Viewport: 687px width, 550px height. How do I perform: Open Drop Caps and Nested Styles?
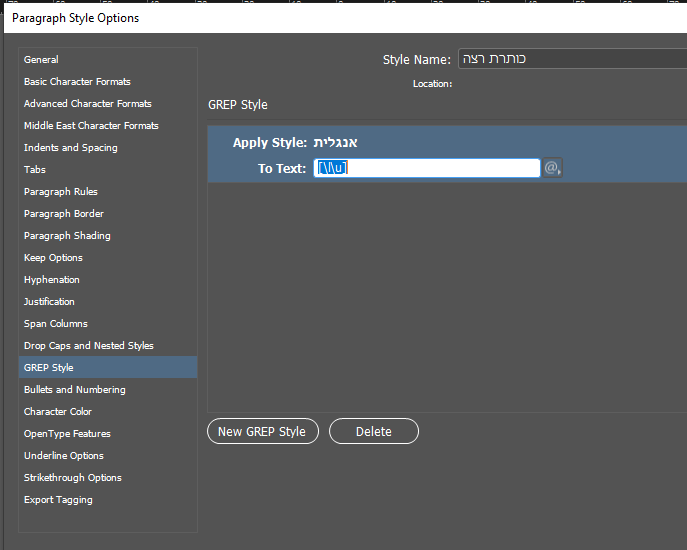point(108,345)
